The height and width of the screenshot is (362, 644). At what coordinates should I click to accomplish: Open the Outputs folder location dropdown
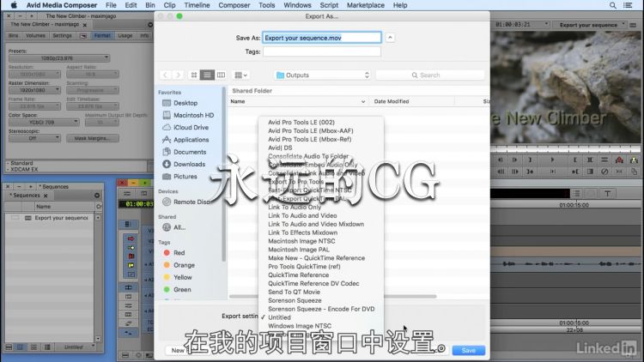click(x=322, y=75)
